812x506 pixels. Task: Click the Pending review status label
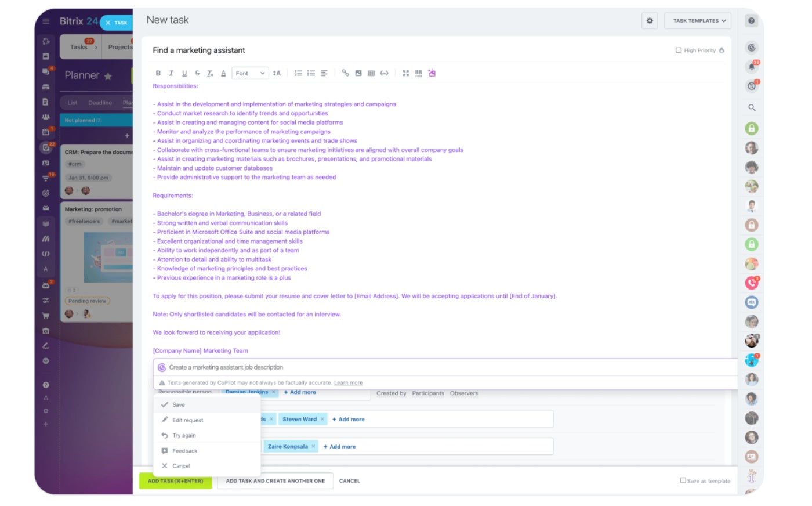click(x=87, y=301)
